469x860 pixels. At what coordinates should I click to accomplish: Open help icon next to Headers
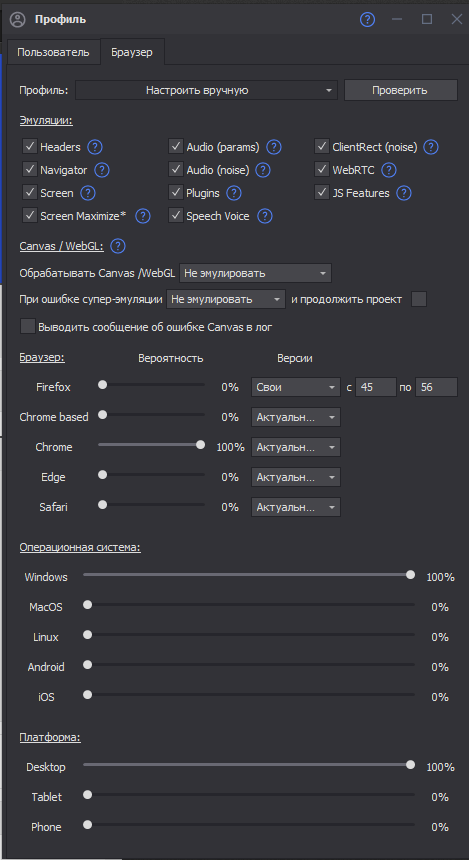[95, 147]
